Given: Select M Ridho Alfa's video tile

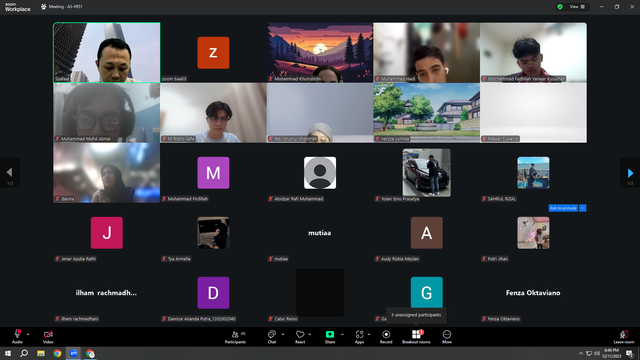Looking at the screenshot, I should pyautogui.click(x=213, y=113).
